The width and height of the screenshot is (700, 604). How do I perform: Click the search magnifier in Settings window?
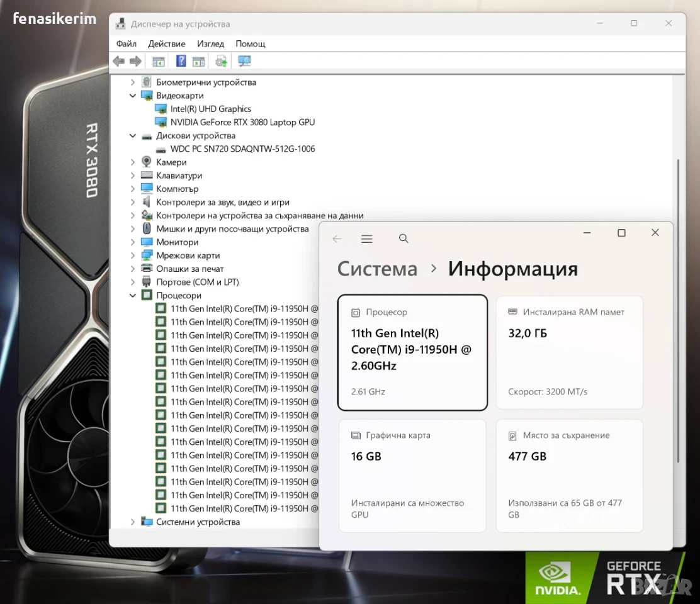click(x=404, y=238)
